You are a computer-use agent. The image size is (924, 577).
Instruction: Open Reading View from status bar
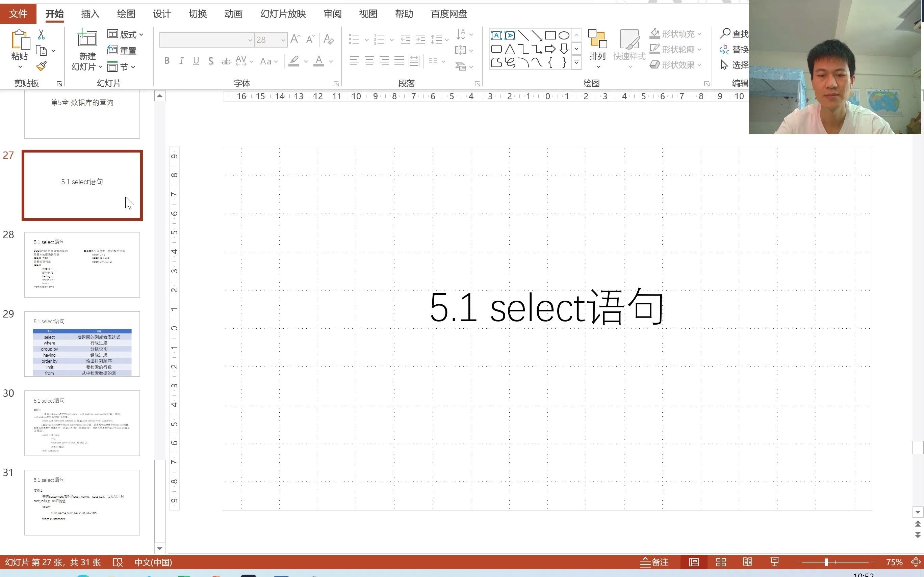[x=747, y=562]
